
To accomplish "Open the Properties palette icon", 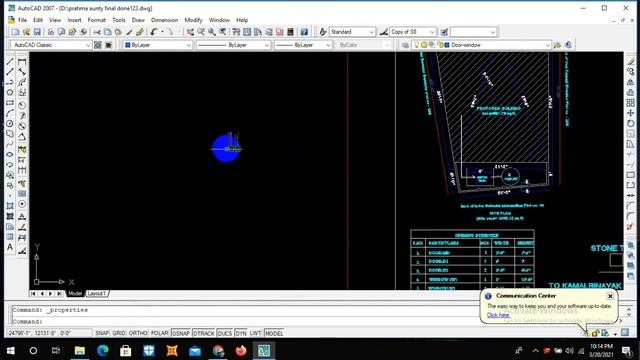I will 236,32.
